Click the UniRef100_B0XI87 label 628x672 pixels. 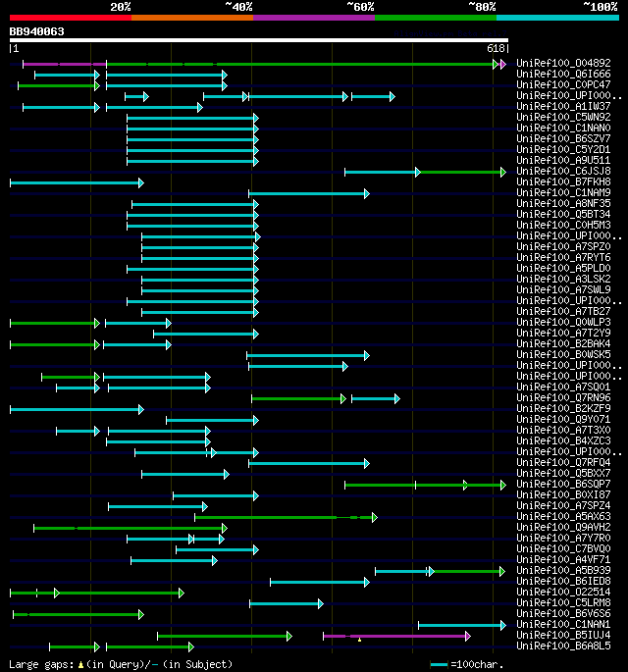563,495
